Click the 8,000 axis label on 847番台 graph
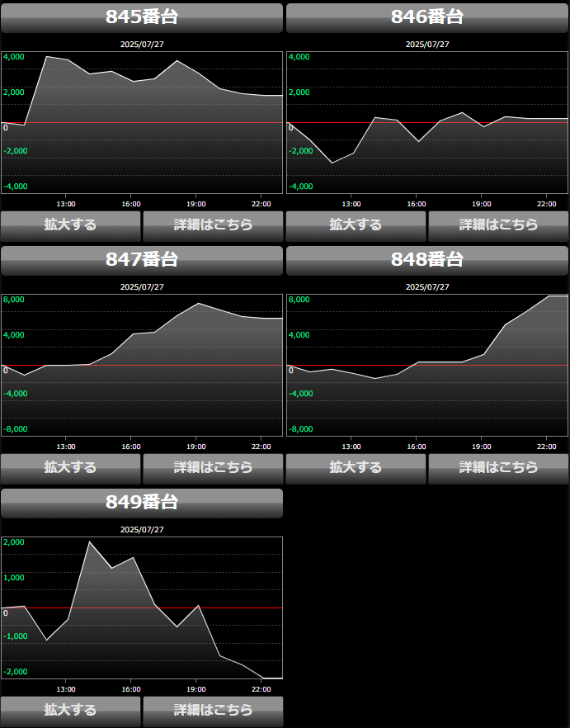The width and height of the screenshot is (570, 728). [x=13, y=300]
